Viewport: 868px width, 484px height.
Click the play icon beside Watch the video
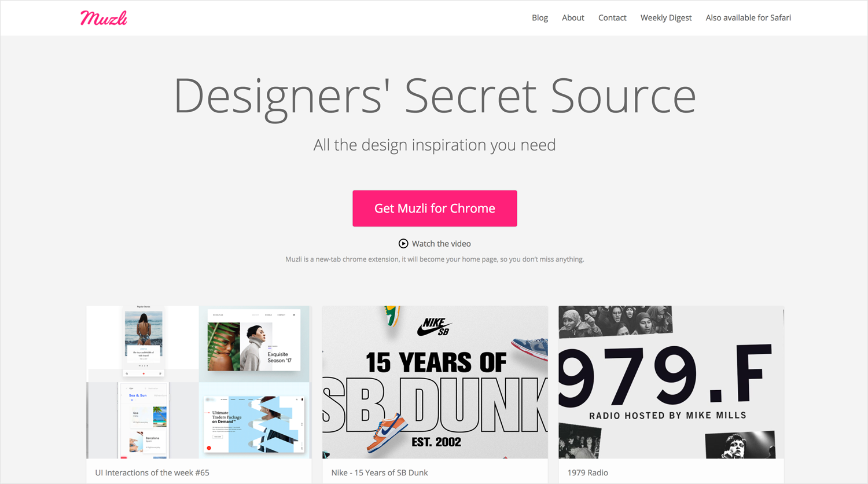point(403,244)
